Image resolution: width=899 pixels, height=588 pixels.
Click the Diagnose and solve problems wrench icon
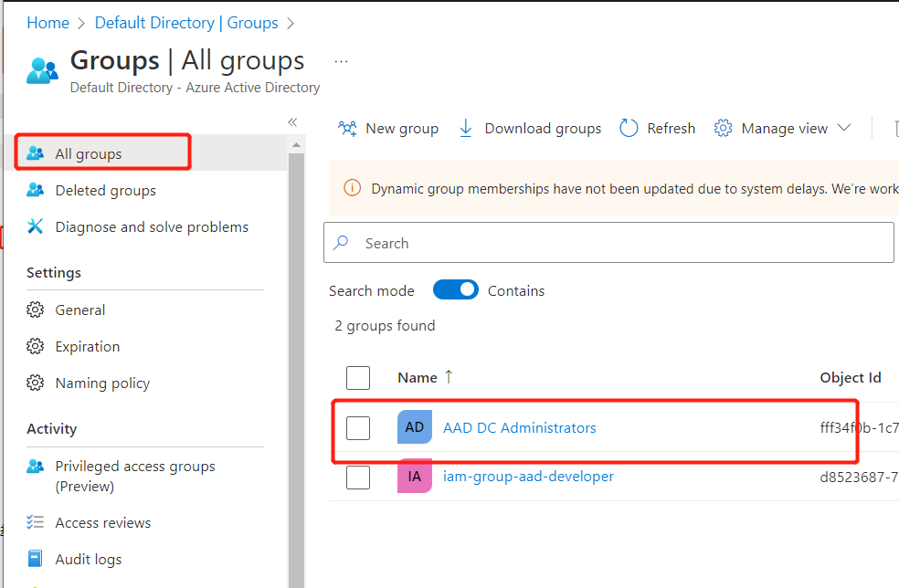[x=35, y=226]
